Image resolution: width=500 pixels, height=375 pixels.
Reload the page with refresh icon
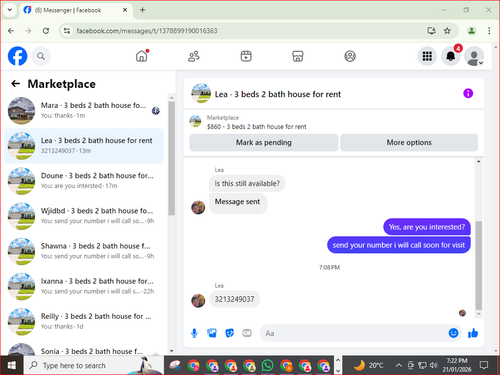pyautogui.click(x=46, y=31)
